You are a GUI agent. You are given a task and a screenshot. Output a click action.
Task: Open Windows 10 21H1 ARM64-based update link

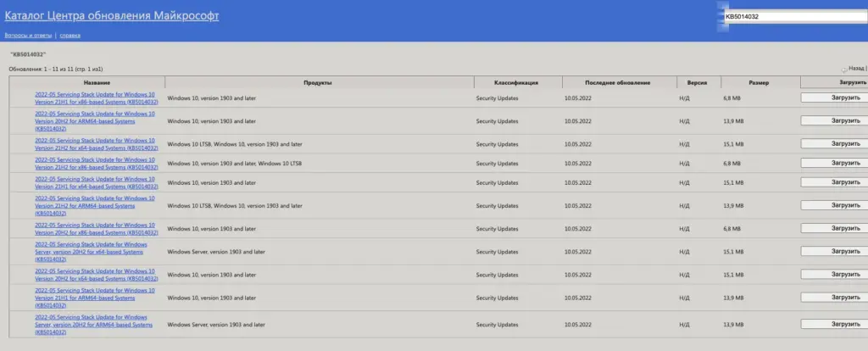95,298
